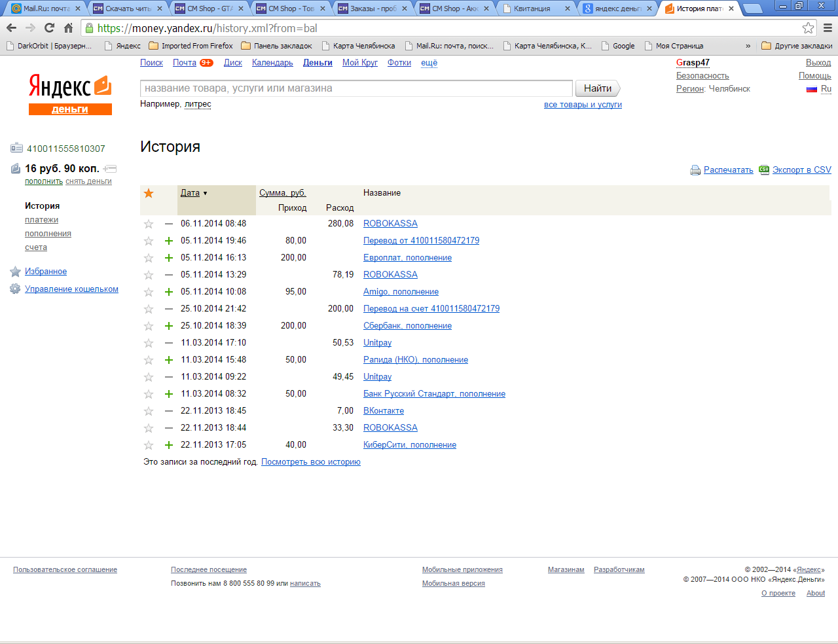Open the Сумма, руб. column header
The image size is (838, 644).
point(283,192)
